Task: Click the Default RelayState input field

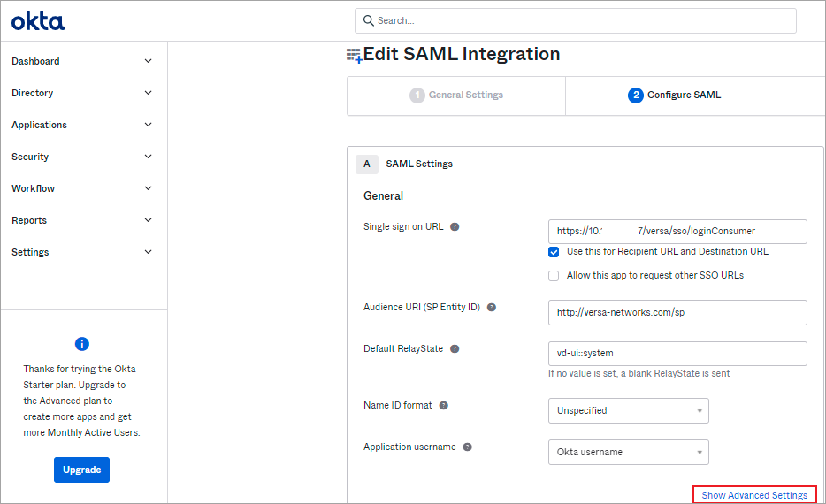Action: tap(677, 354)
